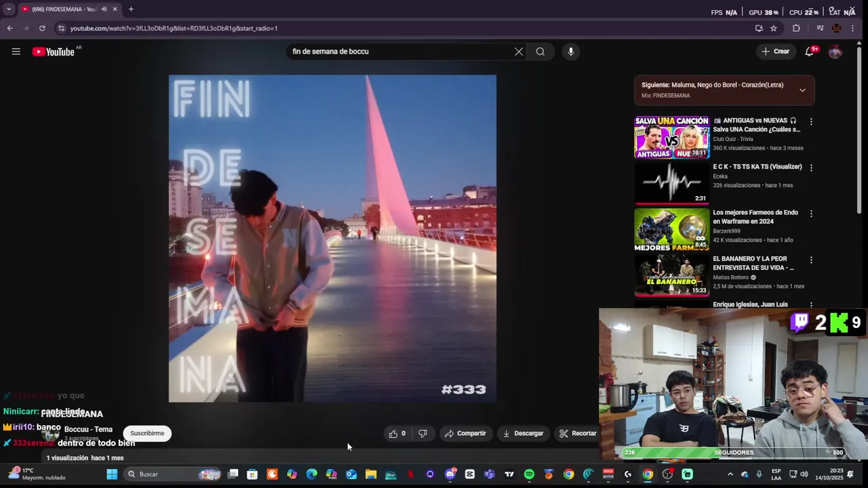Screen dimensions: 868x488
Task: Click the FINDESEMANA video player
Action: [332, 239]
